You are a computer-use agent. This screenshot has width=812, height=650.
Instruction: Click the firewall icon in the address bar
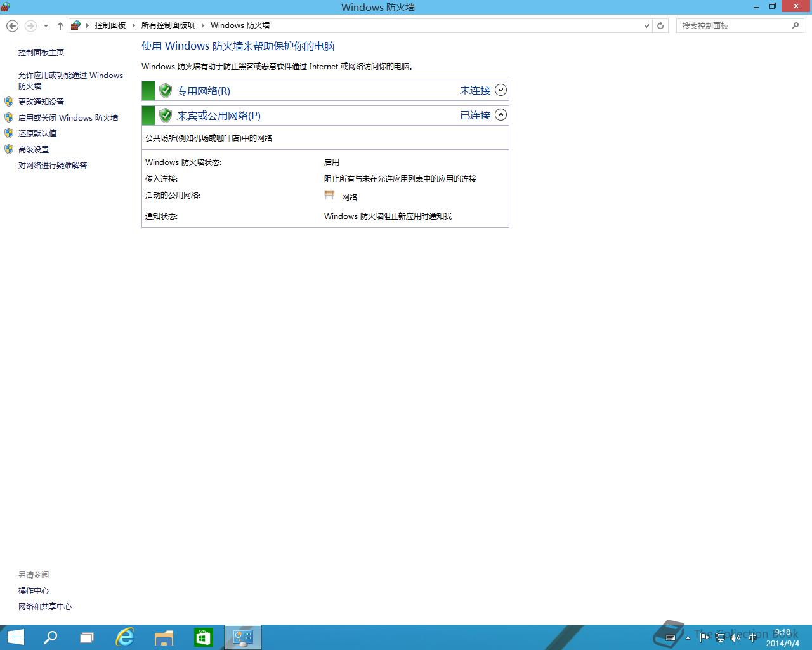point(76,25)
